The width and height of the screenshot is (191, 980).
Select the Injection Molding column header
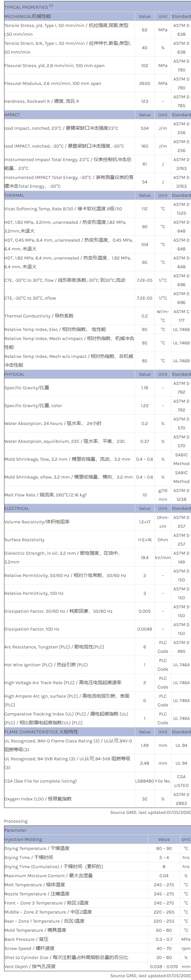point(23,839)
